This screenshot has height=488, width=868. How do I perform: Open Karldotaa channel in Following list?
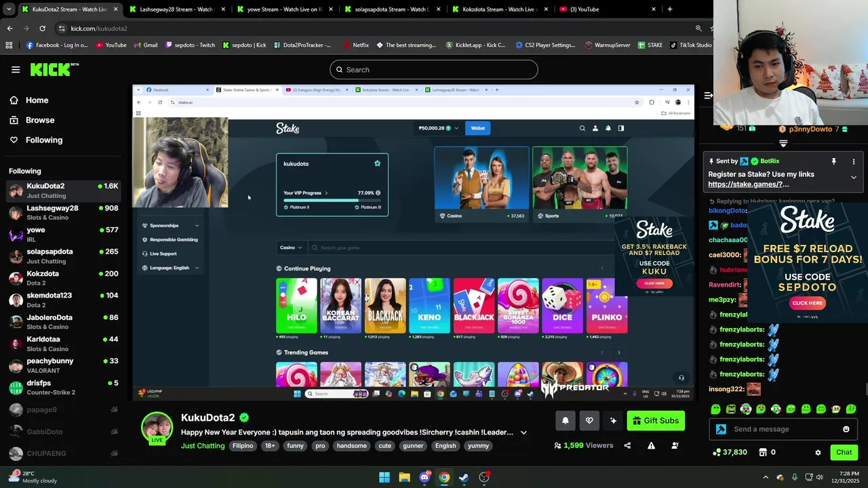point(63,344)
